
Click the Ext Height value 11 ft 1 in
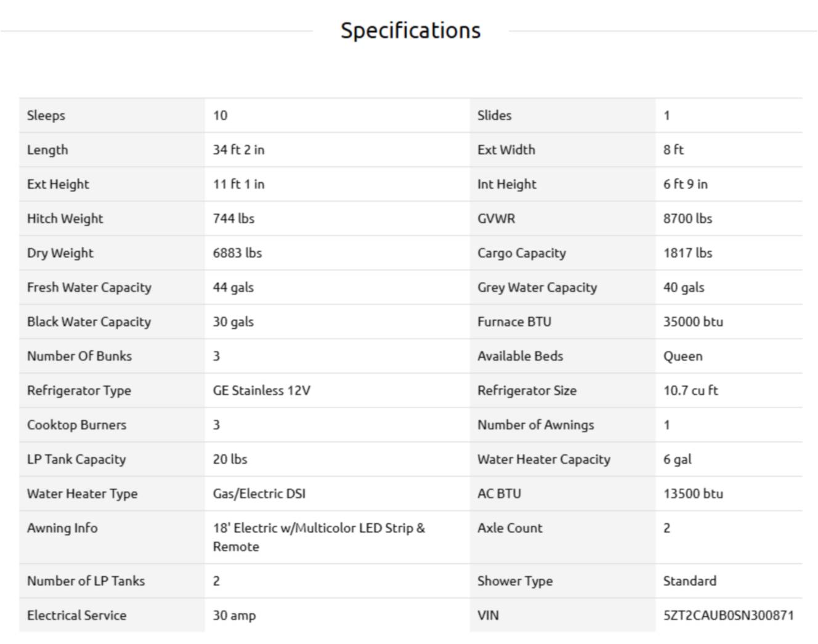click(x=238, y=184)
